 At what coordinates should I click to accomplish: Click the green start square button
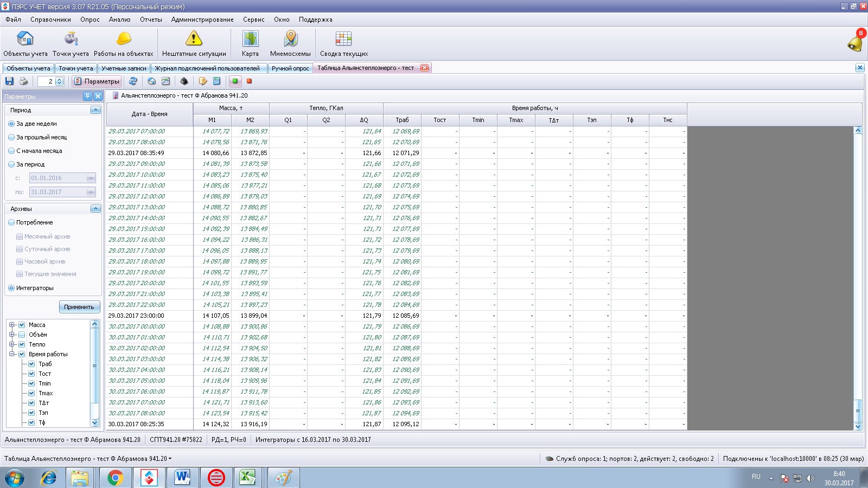pyautogui.click(x=235, y=81)
